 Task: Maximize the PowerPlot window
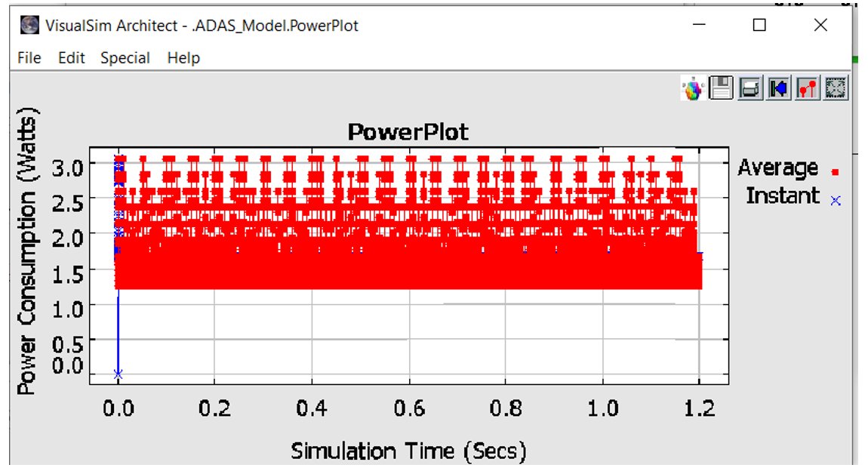[759, 25]
